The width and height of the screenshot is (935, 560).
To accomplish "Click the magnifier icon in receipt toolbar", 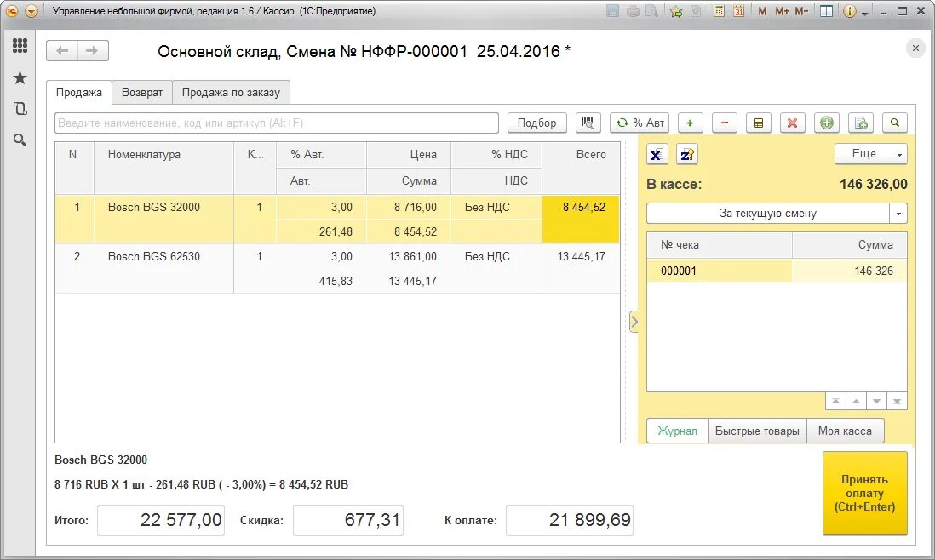I will (x=894, y=123).
